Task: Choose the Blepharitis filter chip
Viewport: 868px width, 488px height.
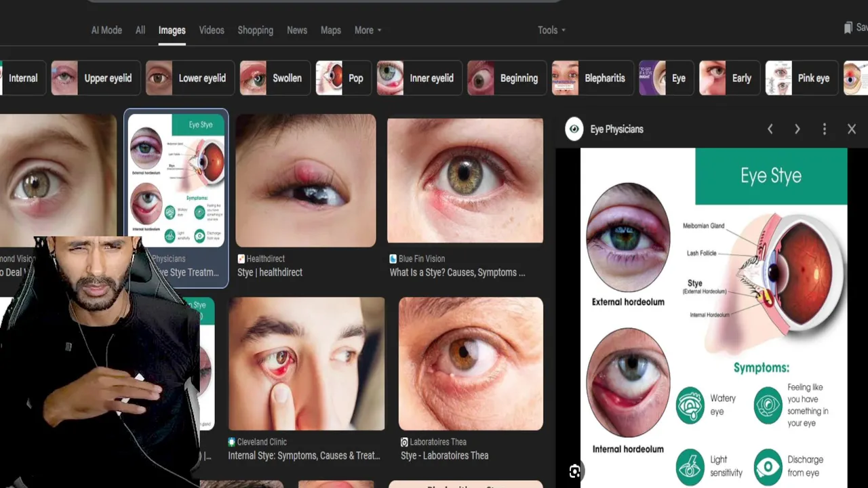Action: (x=593, y=78)
